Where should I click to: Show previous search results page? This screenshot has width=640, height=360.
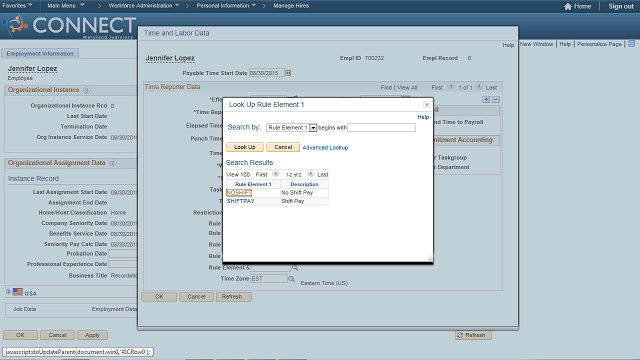point(276,173)
